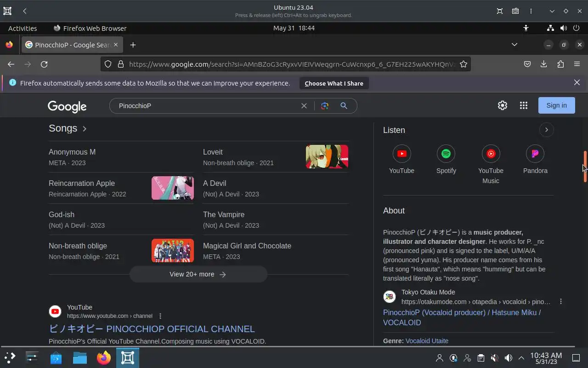Select the PinocchioP Google Search tab

72,45
